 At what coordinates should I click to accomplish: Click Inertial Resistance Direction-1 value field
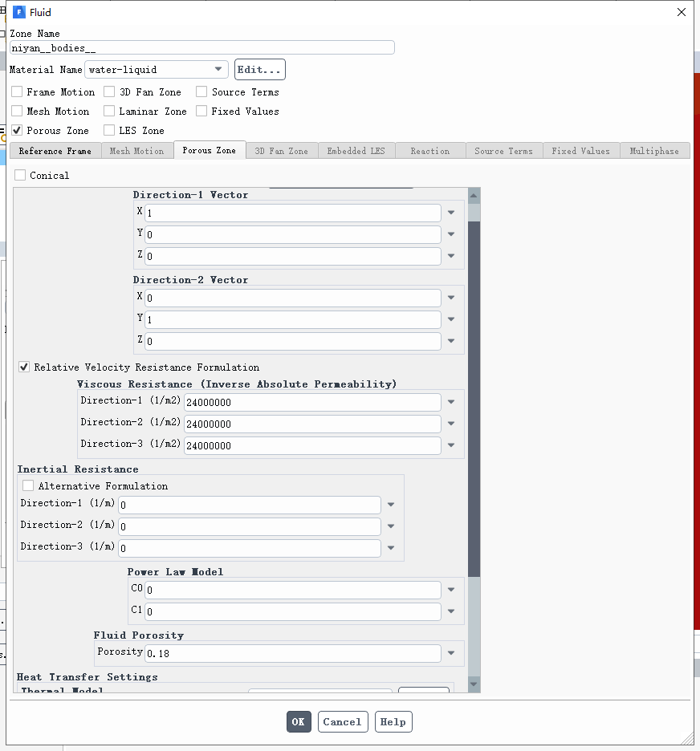(250, 505)
